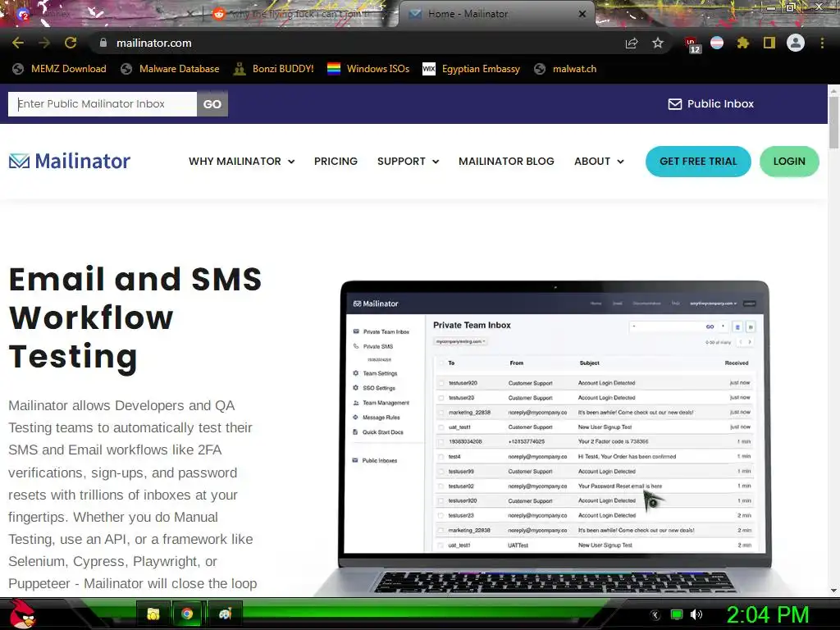Click the laptop Private Team Inbox image

pos(555,436)
